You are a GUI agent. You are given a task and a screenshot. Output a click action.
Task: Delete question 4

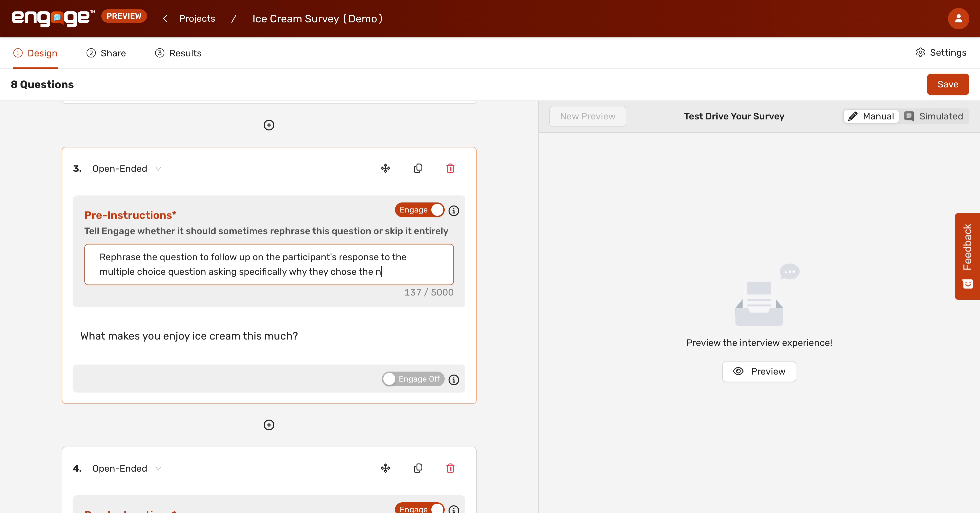pyautogui.click(x=450, y=468)
